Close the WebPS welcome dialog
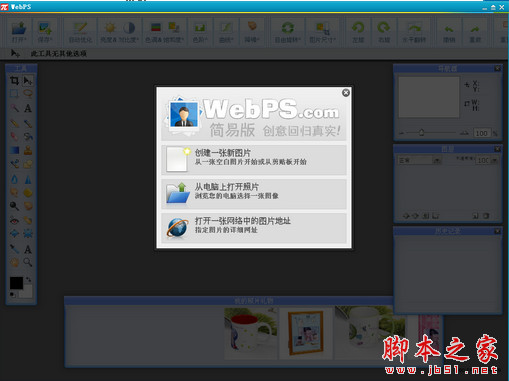Screen dimensions: 509x381 click(346, 93)
